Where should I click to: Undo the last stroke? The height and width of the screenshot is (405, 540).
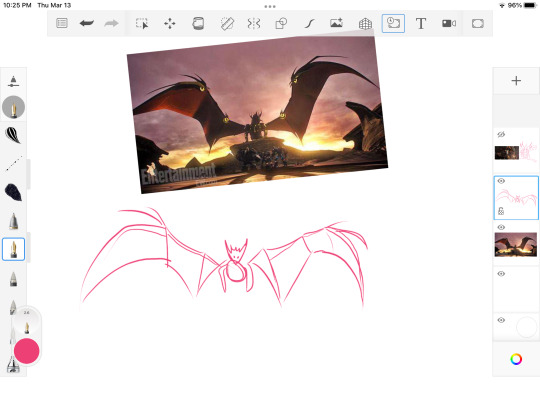[x=86, y=23]
